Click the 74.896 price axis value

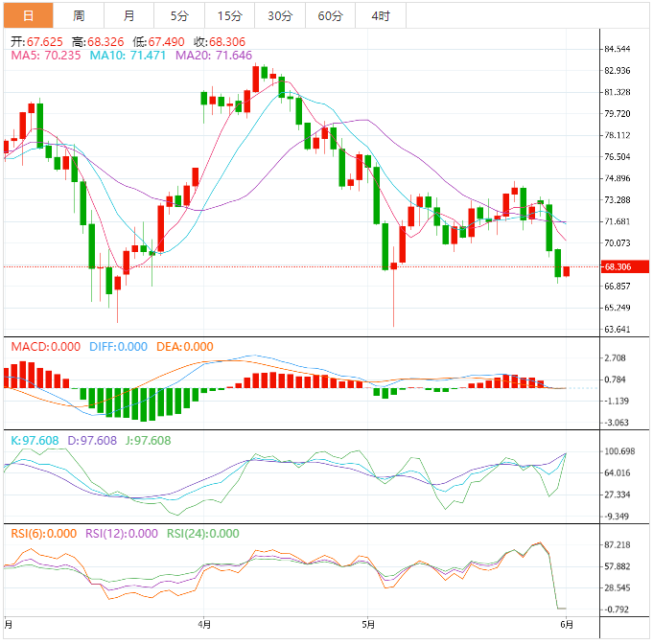click(x=618, y=178)
